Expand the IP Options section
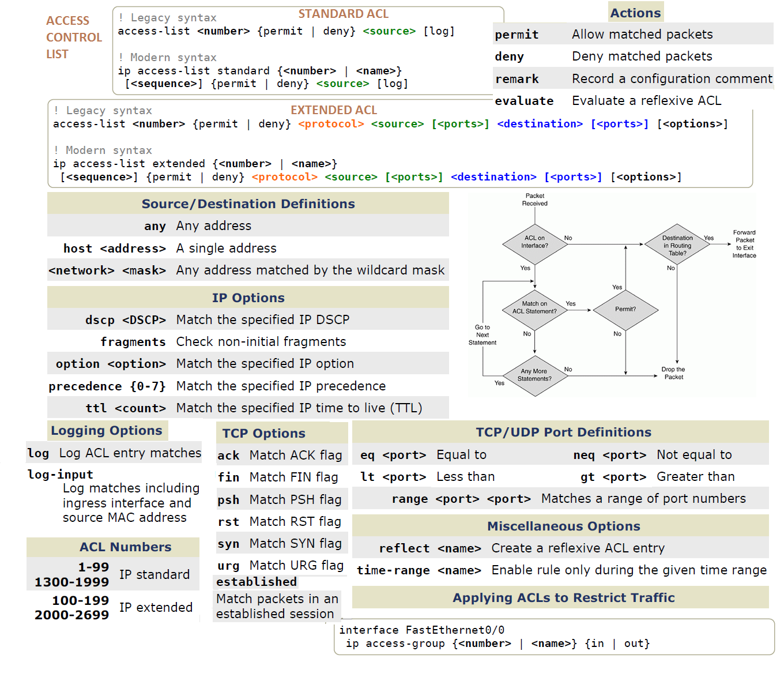 pyautogui.click(x=248, y=298)
